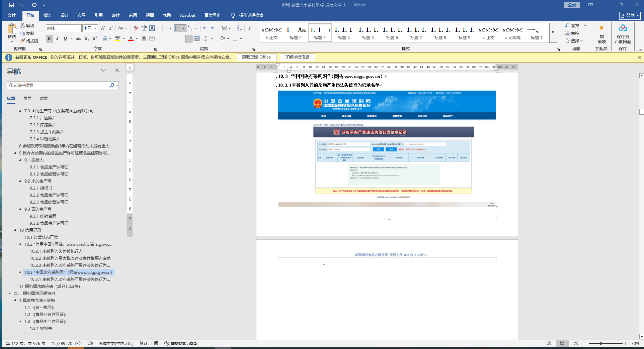Click the Paste clipboard icon
644x349 pixels.
(12, 29)
